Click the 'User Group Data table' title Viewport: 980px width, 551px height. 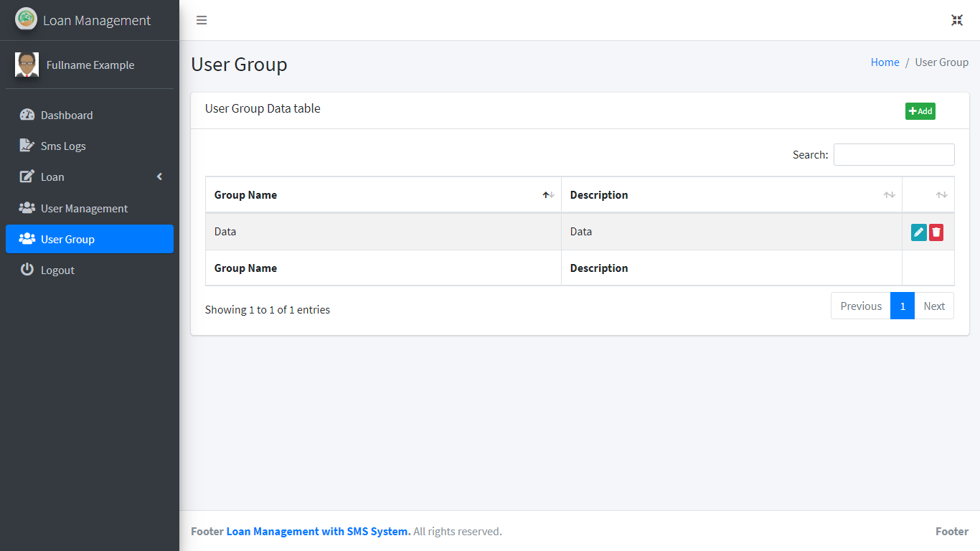click(263, 108)
